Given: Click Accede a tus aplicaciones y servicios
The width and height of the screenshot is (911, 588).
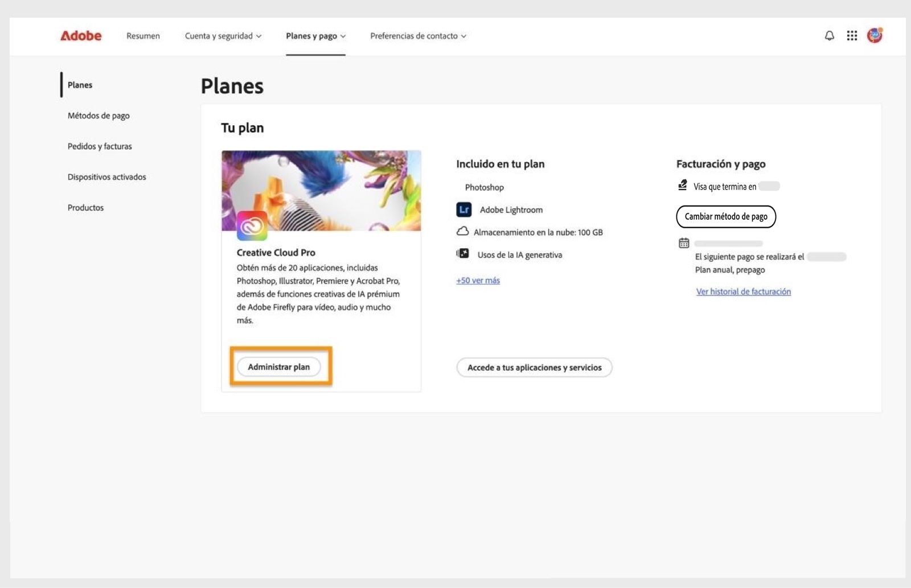Looking at the screenshot, I should point(534,368).
